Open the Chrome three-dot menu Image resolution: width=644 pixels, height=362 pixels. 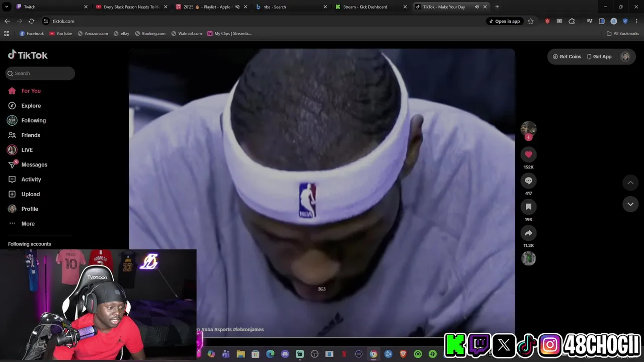pos(637,21)
